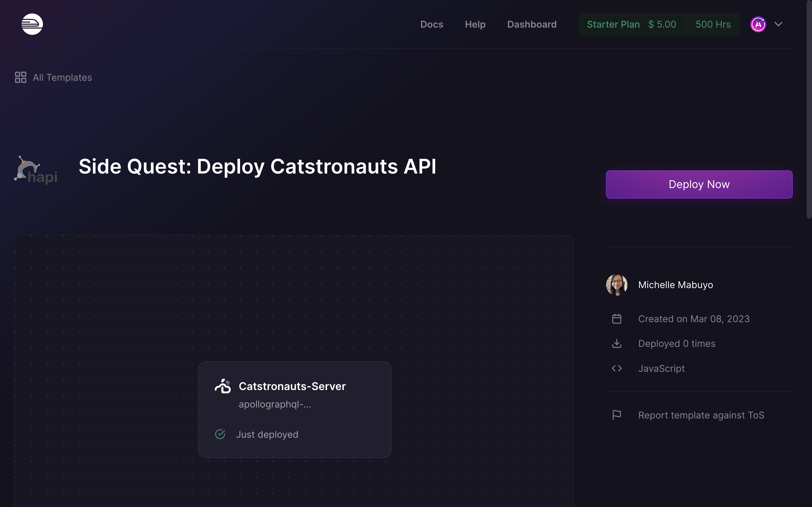Open the Docs page

pyautogui.click(x=432, y=24)
